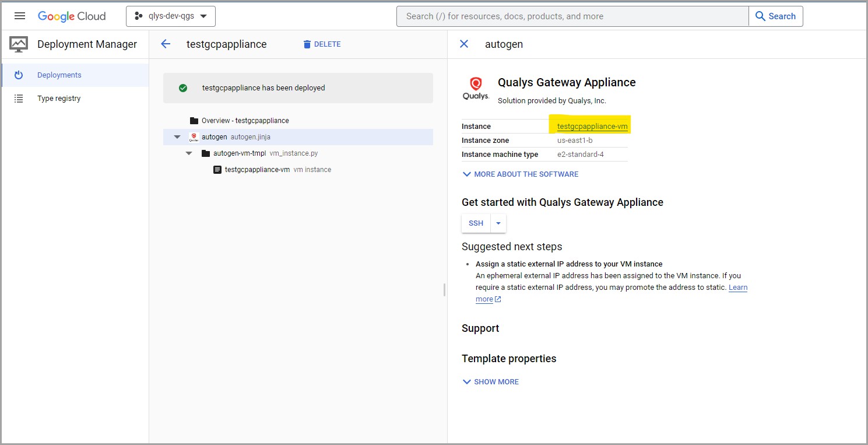
Task: Collapse the autogen-vm-tmpl tree node
Action: [x=189, y=153]
